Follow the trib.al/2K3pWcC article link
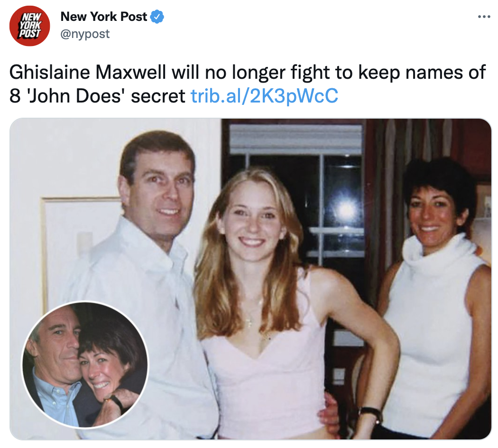This screenshot has width=498, height=448. point(264,96)
